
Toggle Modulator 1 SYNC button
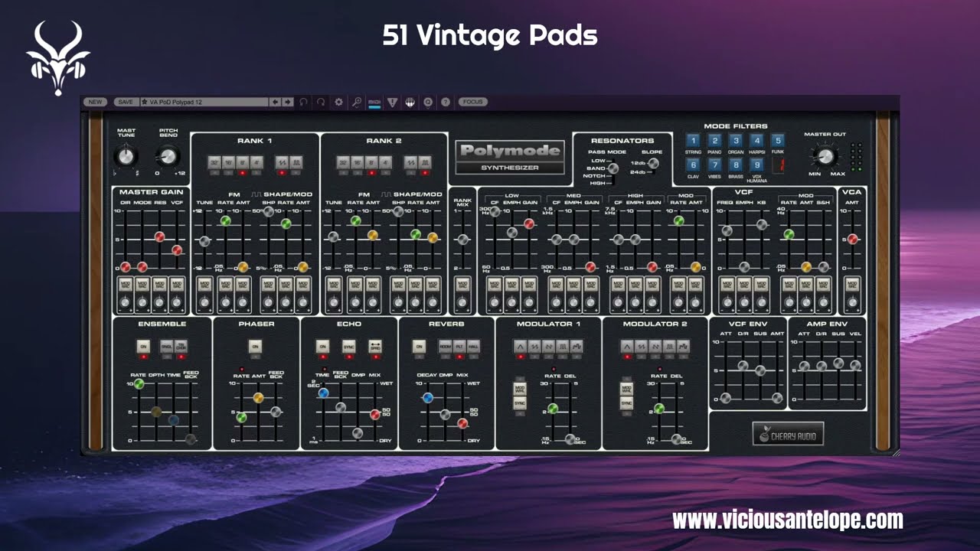pos(520,404)
